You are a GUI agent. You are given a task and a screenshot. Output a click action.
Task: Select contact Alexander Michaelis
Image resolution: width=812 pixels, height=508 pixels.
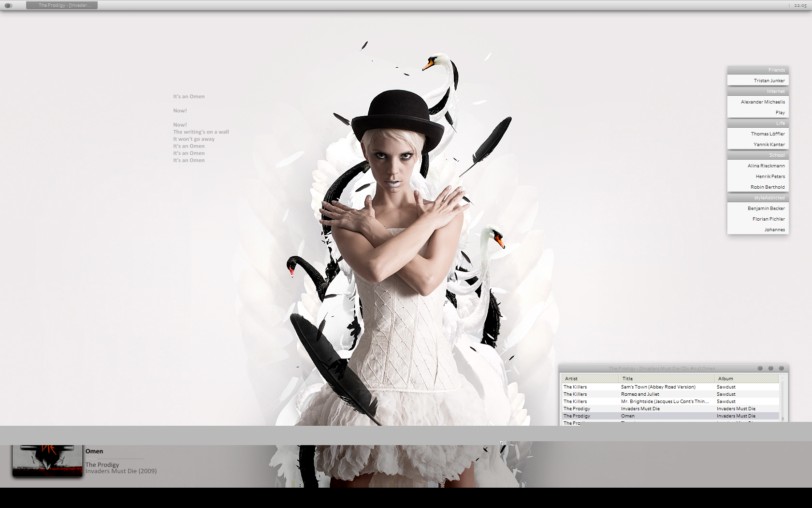[758, 102]
